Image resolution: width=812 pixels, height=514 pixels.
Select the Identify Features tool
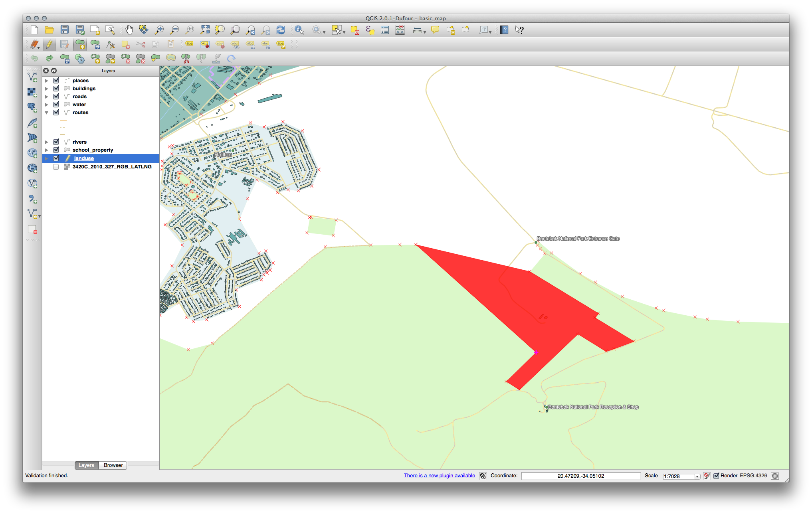(x=299, y=30)
